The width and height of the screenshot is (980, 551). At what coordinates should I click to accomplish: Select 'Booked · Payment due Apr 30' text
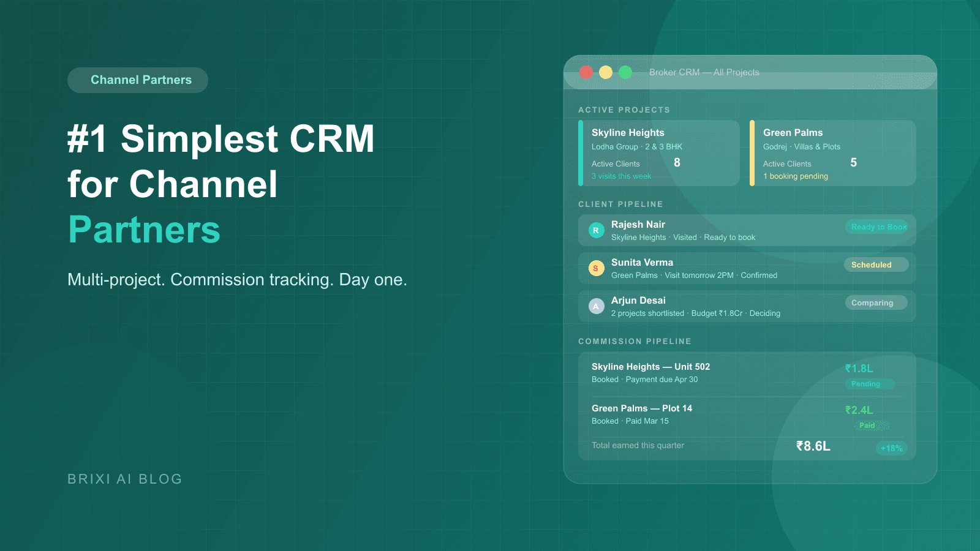point(644,380)
